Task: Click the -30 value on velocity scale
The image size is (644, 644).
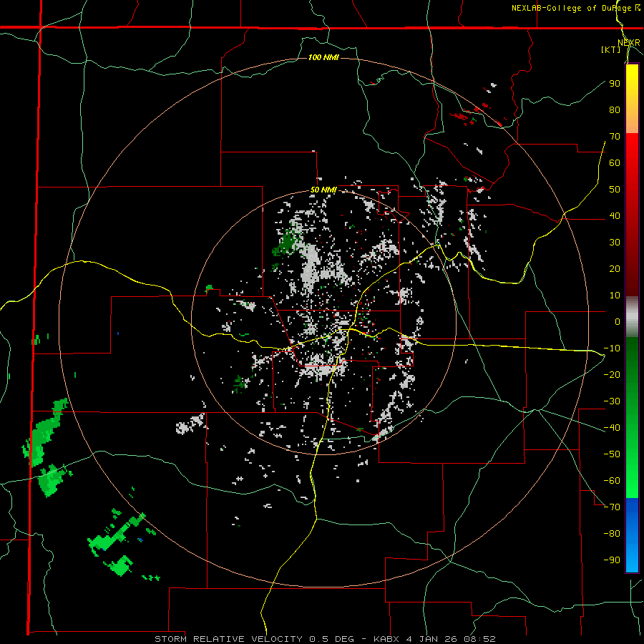Action: pyautogui.click(x=612, y=401)
